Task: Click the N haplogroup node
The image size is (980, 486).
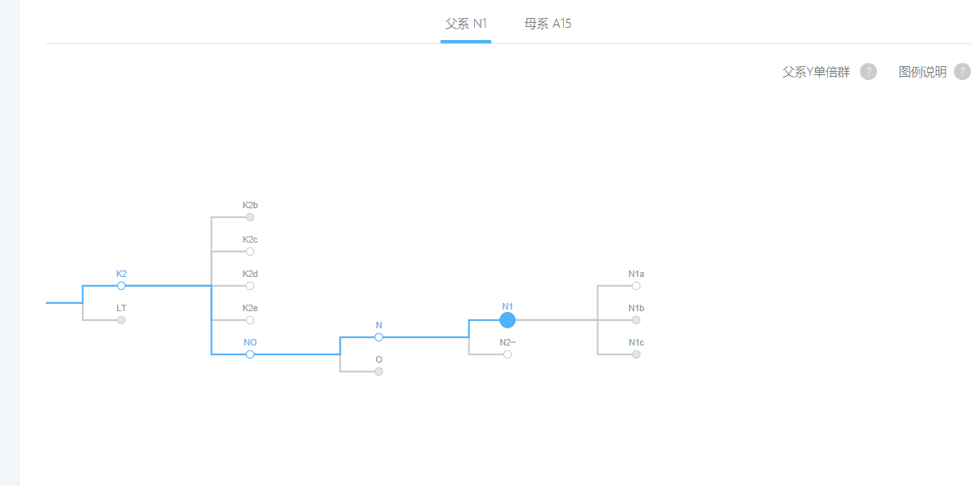Action: (x=378, y=337)
